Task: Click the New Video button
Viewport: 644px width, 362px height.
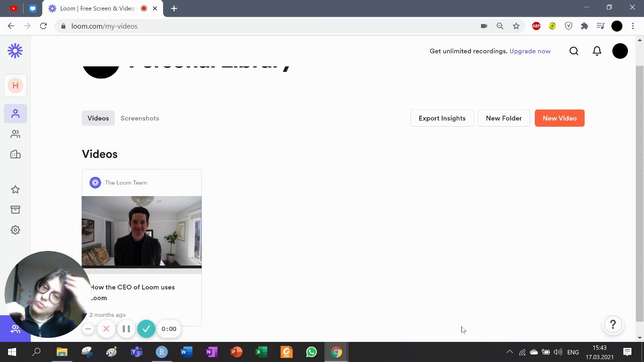Action: pyautogui.click(x=559, y=118)
